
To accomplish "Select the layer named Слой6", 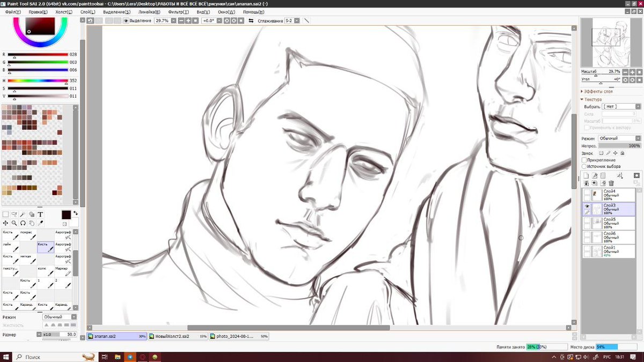I will [609, 237].
